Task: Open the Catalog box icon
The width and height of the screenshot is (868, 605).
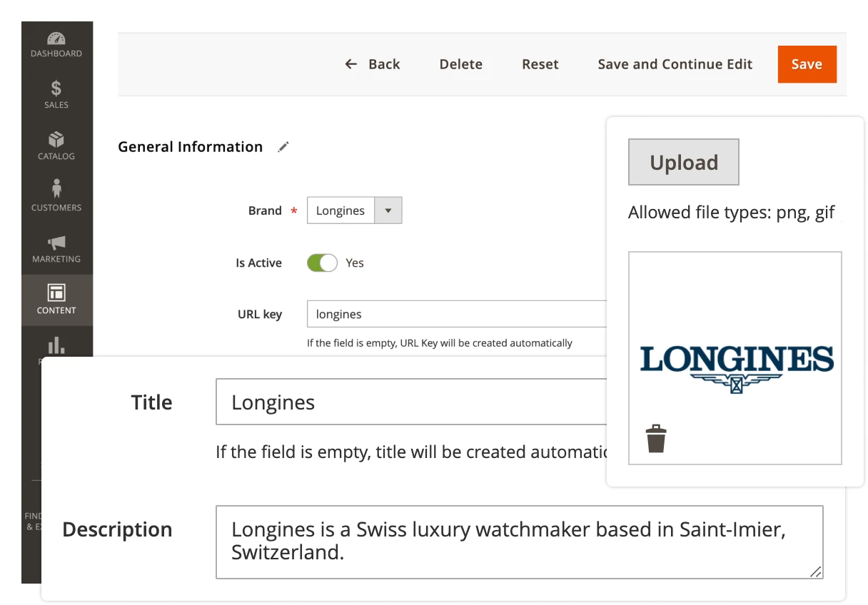Action: [56, 140]
